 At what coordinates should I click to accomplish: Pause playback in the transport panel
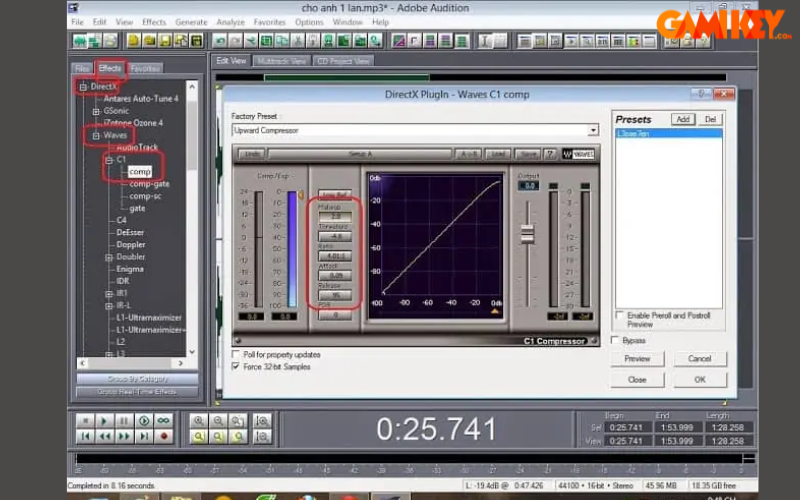pos(124,421)
